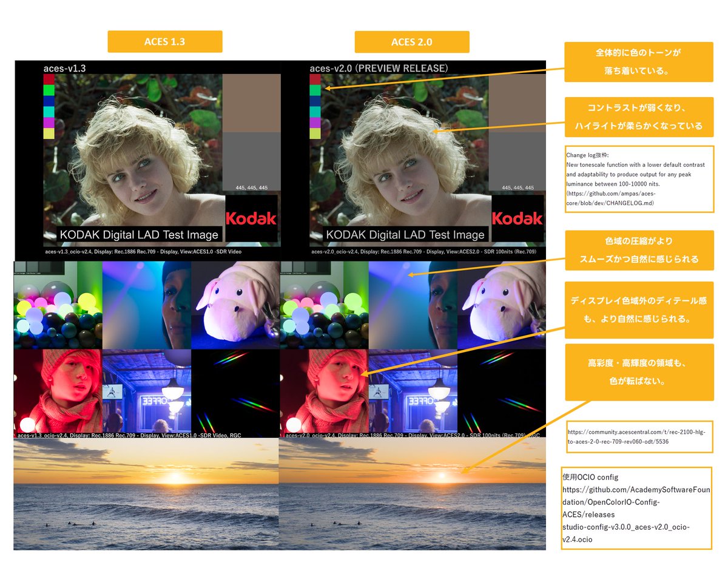Image resolution: width=728 pixels, height=568 pixels.
Task: Pick the cyan swatch in the aces-v1.3 image
Action: [x=49, y=112]
